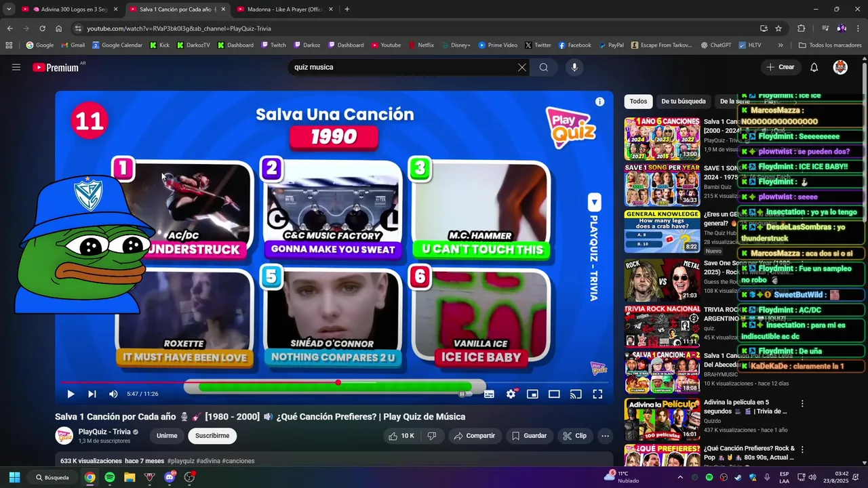Open the YouTube guide hamburger menu

point(16,67)
